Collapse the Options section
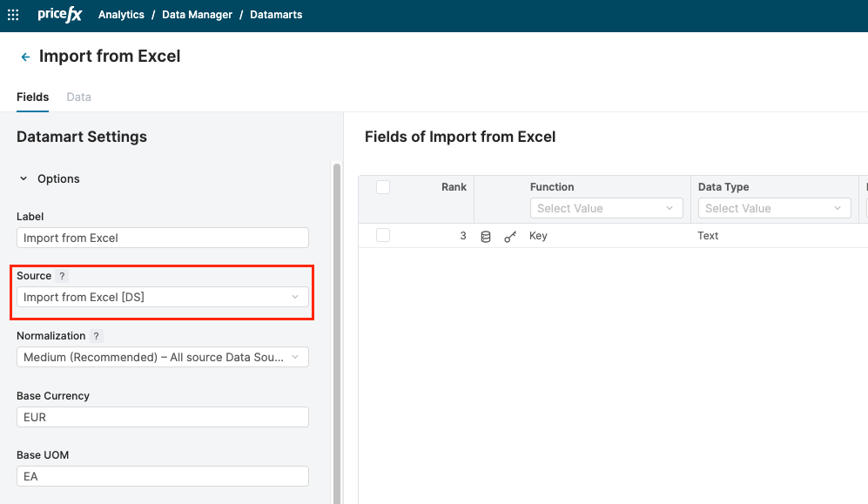 click(x=24, y=178)
